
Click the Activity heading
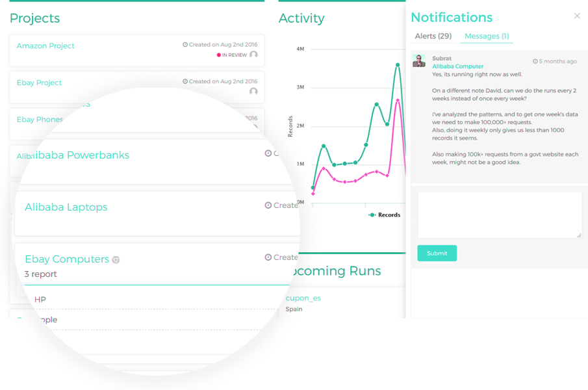[301, 18]
